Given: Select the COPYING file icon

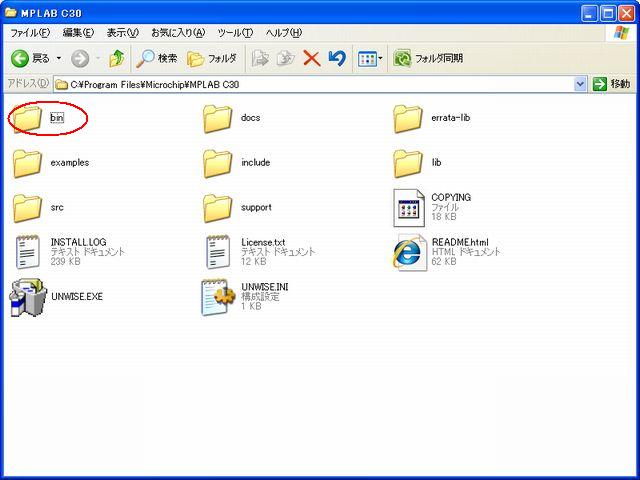Looking at the screenshot, I should pyautogui.click(x=409, y=208).
